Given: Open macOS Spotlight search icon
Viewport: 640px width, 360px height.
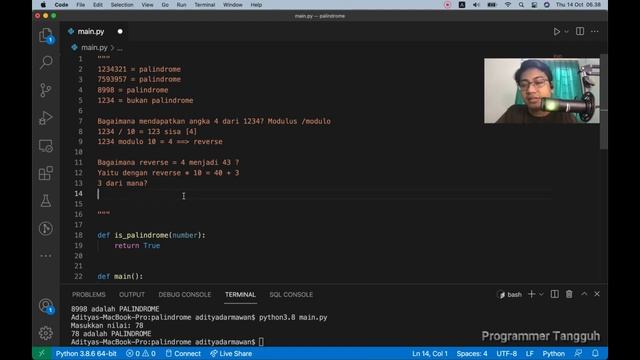Looking at the screenshot, I should tap(521, 5).
